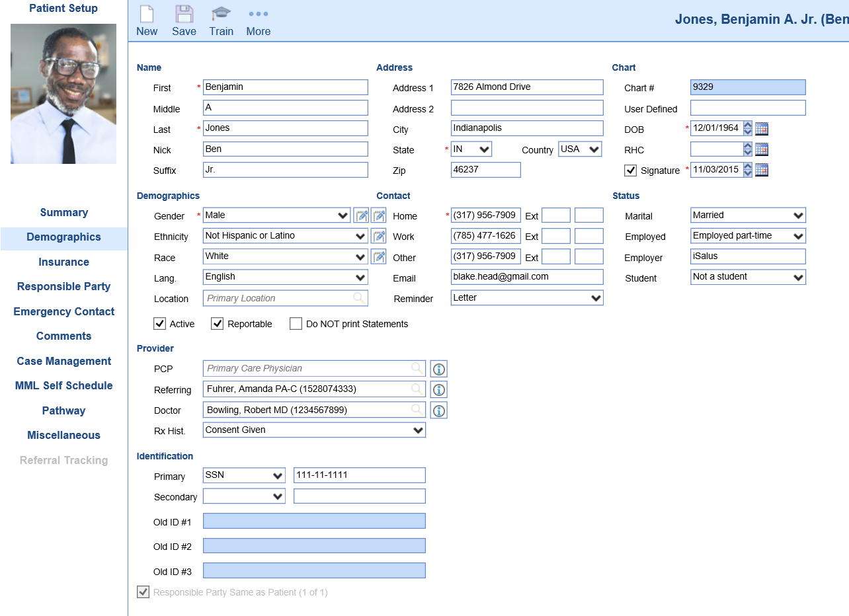Click the Zip code field
The width and height of the screenshot is (849, 616).
[x=486, y=170]
